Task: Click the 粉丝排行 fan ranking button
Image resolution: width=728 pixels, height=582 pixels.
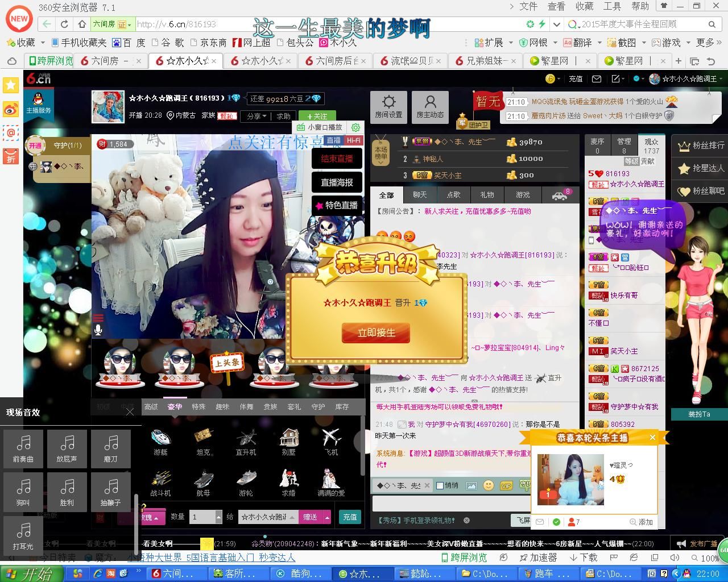Action: pyautogui.click(x=701, y=145)
